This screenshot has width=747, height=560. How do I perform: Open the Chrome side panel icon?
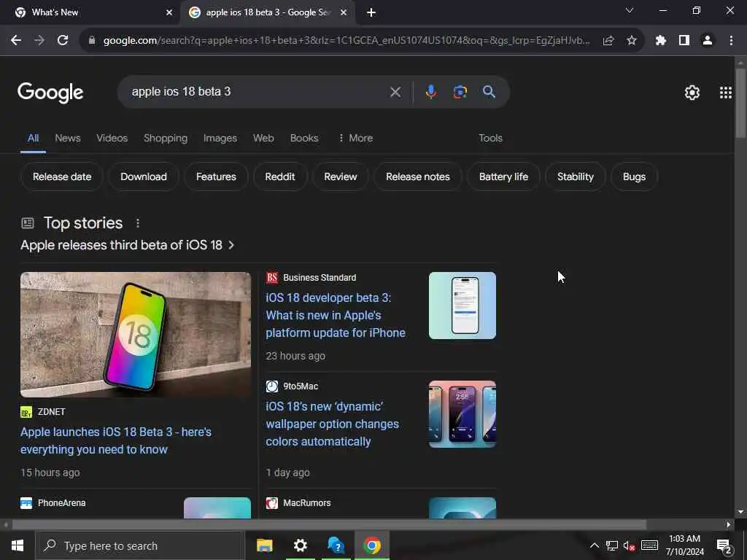[684, 41]
